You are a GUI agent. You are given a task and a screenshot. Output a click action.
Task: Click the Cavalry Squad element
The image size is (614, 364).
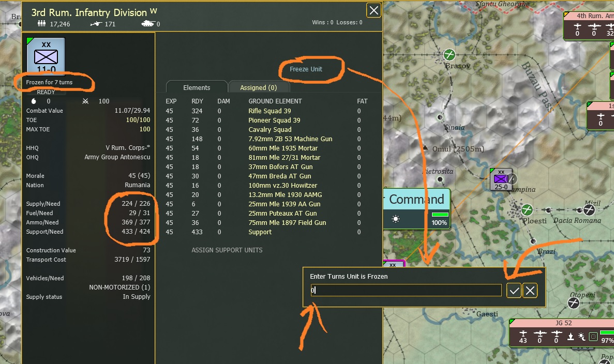270,130
